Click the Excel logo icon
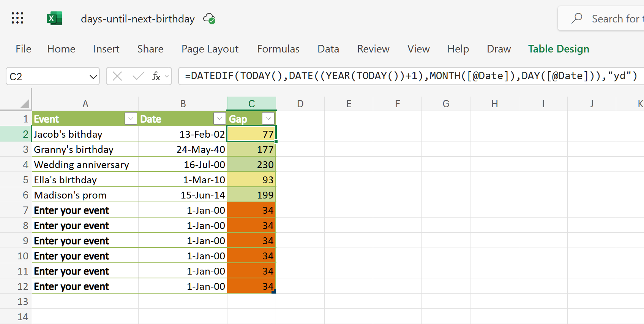Image resolution: width=644 pixels, height=324 pixels. (54, 19)
